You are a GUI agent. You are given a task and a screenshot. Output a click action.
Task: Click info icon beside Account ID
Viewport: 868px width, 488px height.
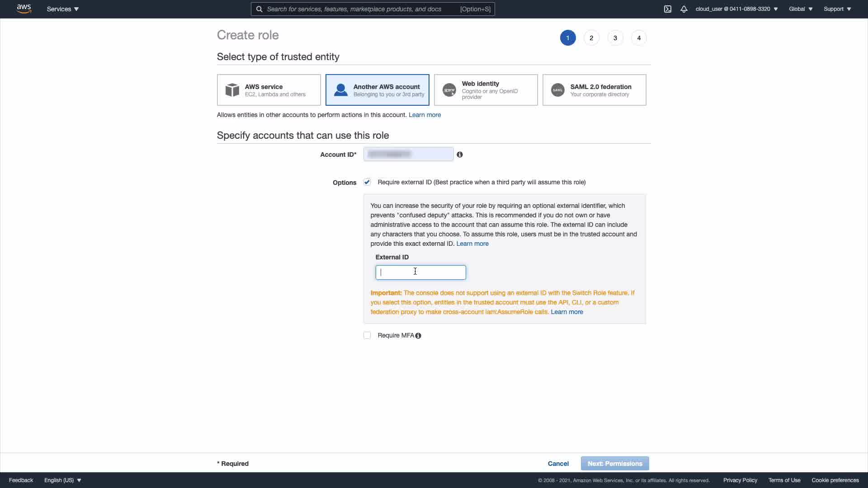(x=460, y=155)
